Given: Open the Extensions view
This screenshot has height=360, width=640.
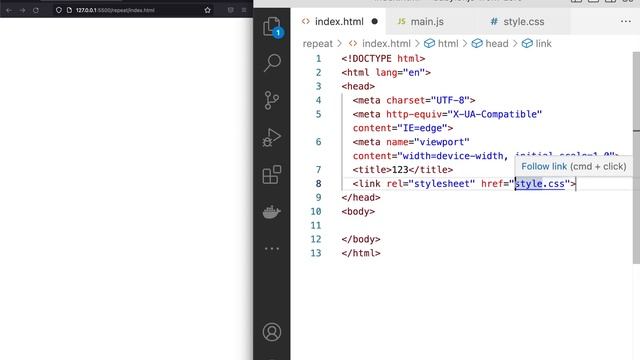Looking at the screenshot, I should pyautogui.click(x=272, y=175).
